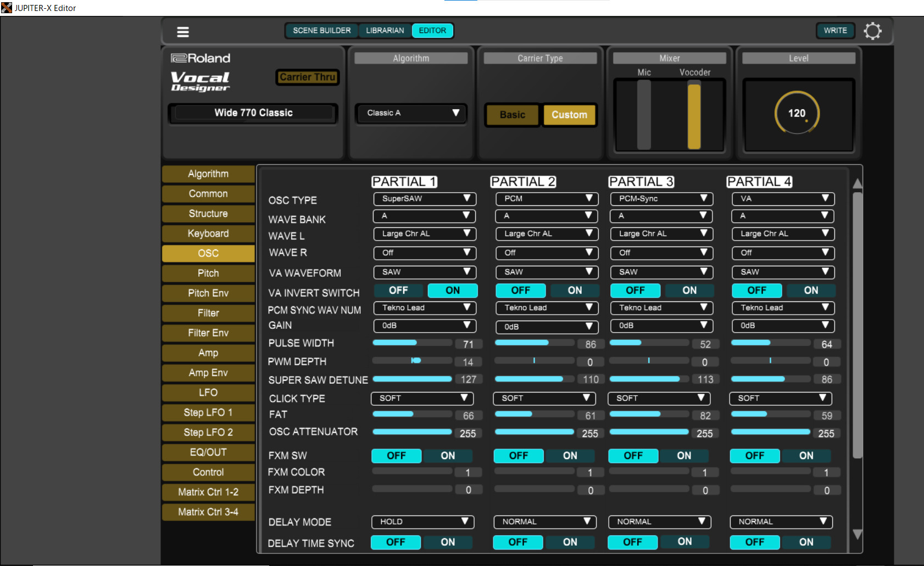Click Partial 3 FAT slider

pyautogui.click(x=649, y=414)
